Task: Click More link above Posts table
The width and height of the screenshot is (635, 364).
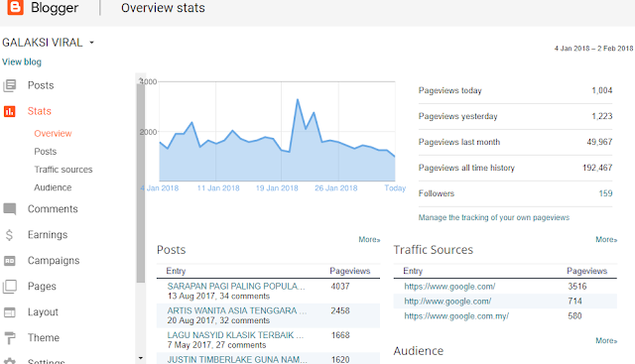Action: click(369, 240)
